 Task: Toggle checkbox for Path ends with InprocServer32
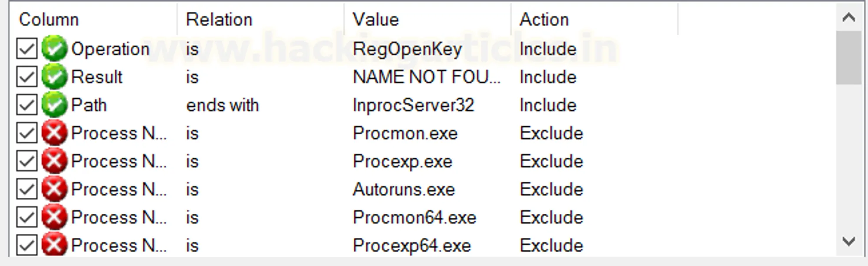tap(27, 105)
